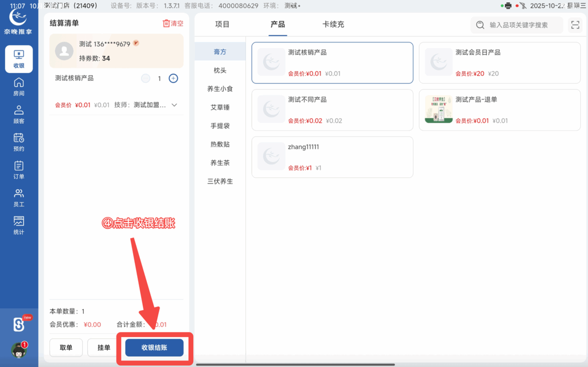Image resolution: width=588 pixels, height=367 pixels.
Task: Select the 枕头 category in the list
Action: point(220,70)
